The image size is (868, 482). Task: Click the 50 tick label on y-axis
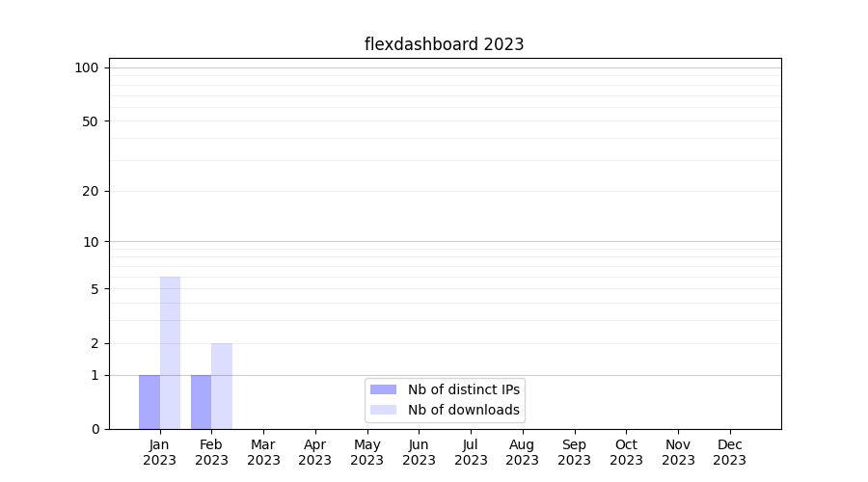click(91, 121)
